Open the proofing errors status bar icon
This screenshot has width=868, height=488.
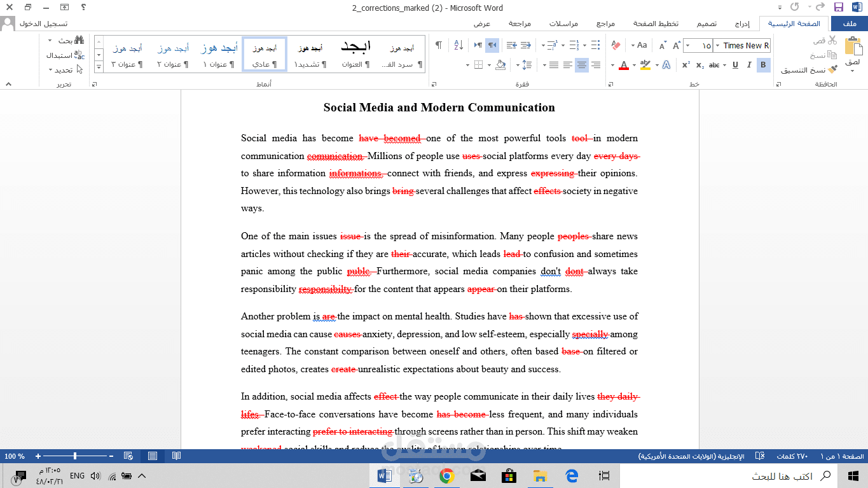click(759, 456)
